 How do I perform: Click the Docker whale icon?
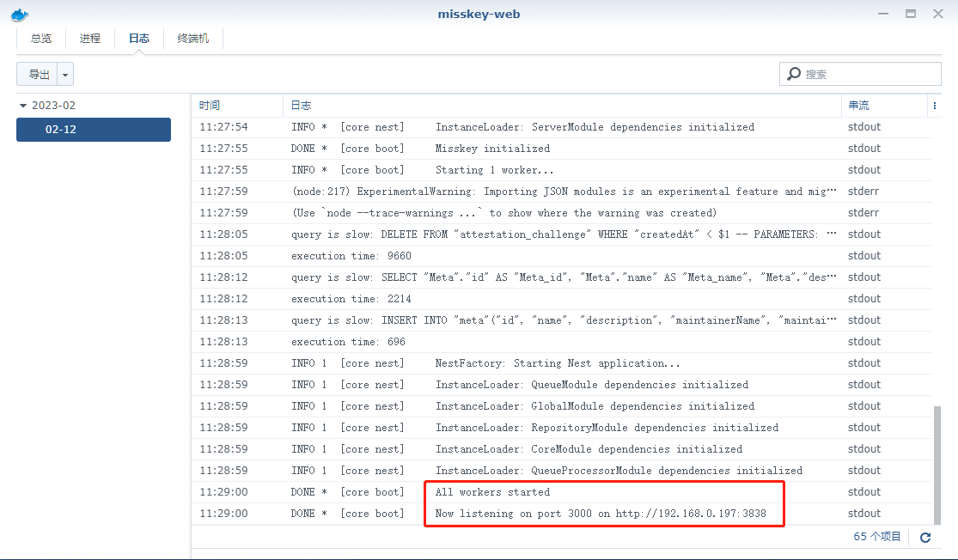(20, 15)
